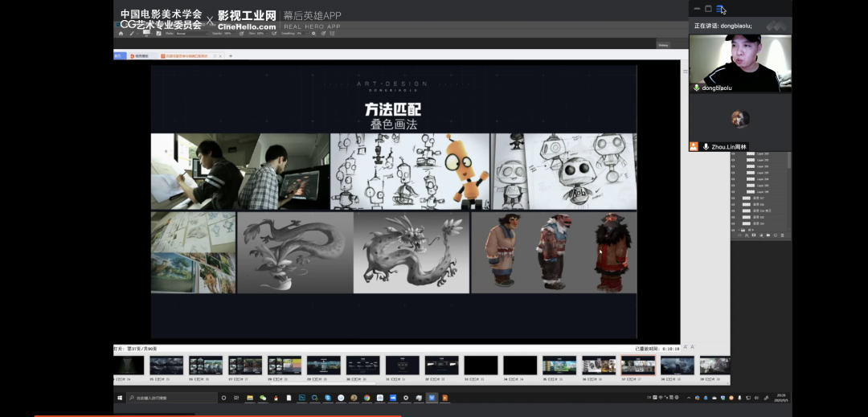Viewport: 868px width, 417px height.
Task: Toggle visibility of fourth Layer row
Action: pos(733,173)
